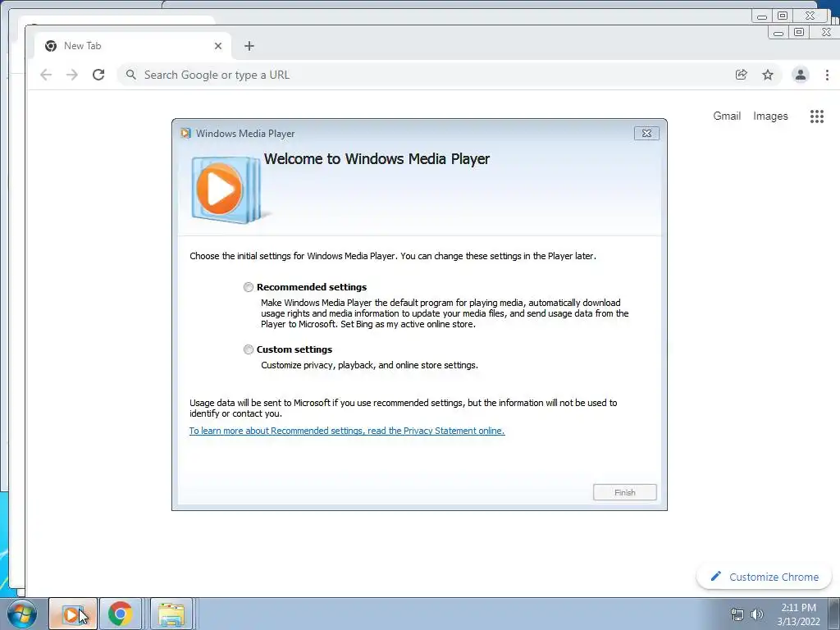Click Chrome taskbar icon
This screenshot has height=630, width=840.
pos(120,614)
